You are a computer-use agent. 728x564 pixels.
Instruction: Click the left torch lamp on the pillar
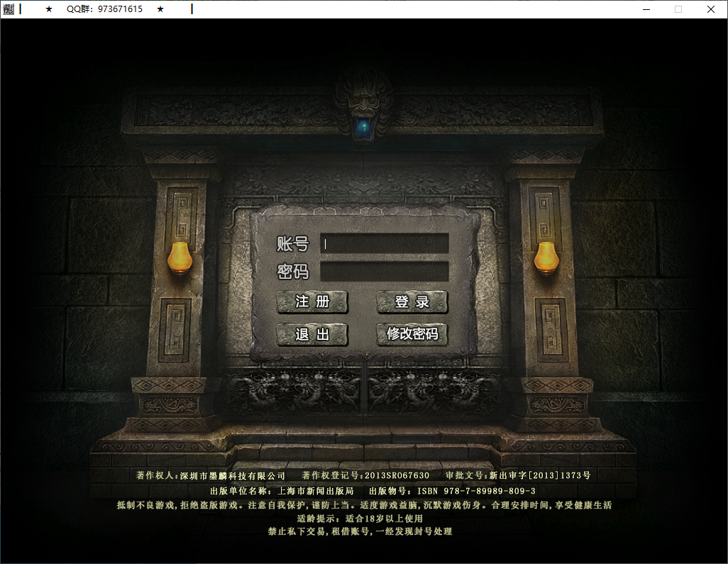[180, 257]
